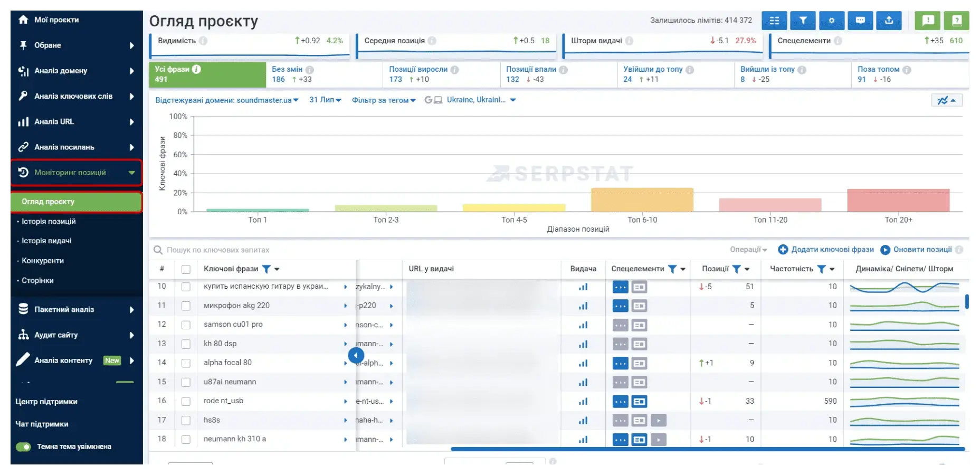Tick checkbox for kh 80 dsp row
Screen dimensions: 980x475
(186, 344)
